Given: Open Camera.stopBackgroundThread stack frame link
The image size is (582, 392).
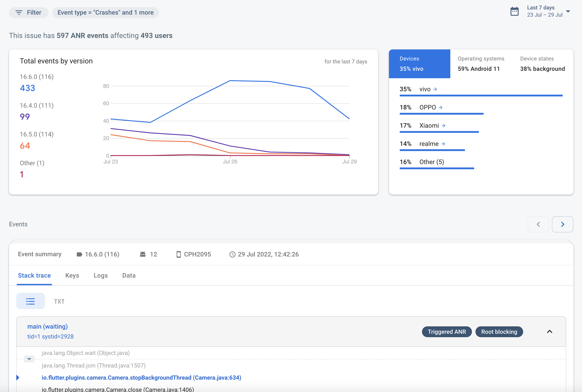Looking at the screenshot, I should 141,377.
